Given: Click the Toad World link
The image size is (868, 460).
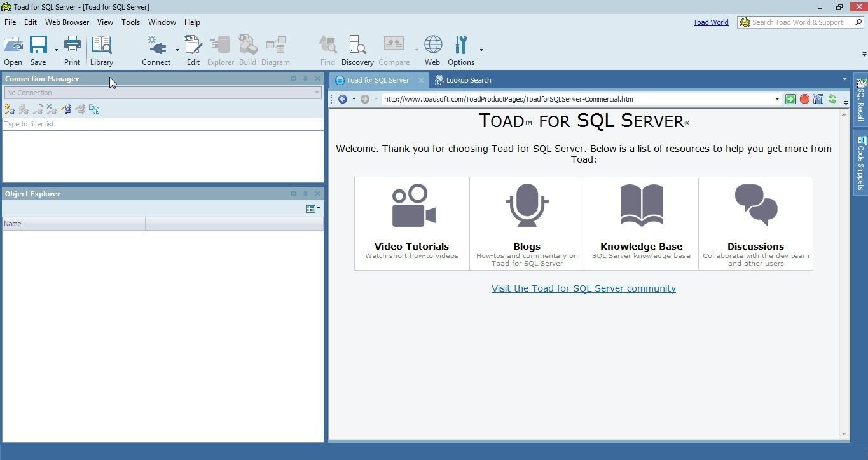Looking at the screenshot, I should click(711, 22).
